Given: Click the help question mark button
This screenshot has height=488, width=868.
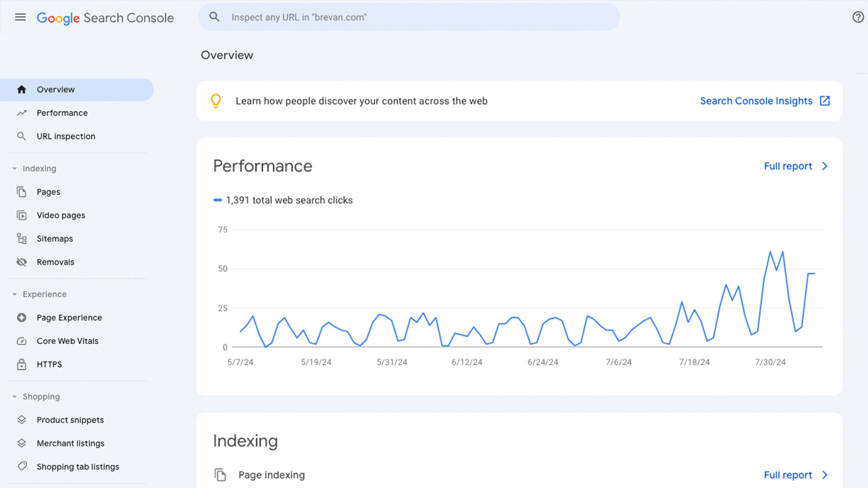Looking at the screenshot, I should pos(857,17).
